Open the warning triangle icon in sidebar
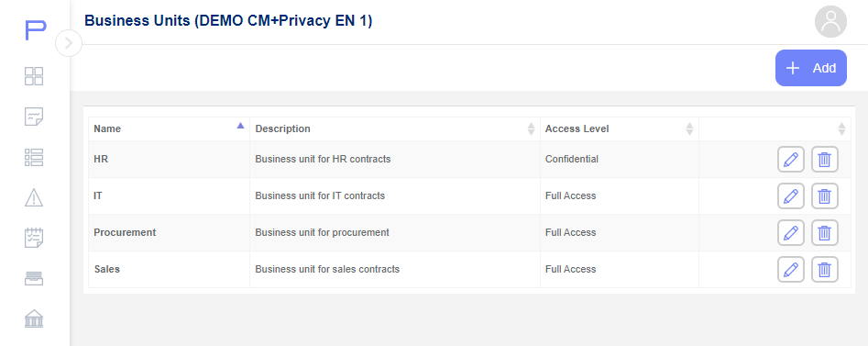 pyautogui.click(x=34, y=197)
